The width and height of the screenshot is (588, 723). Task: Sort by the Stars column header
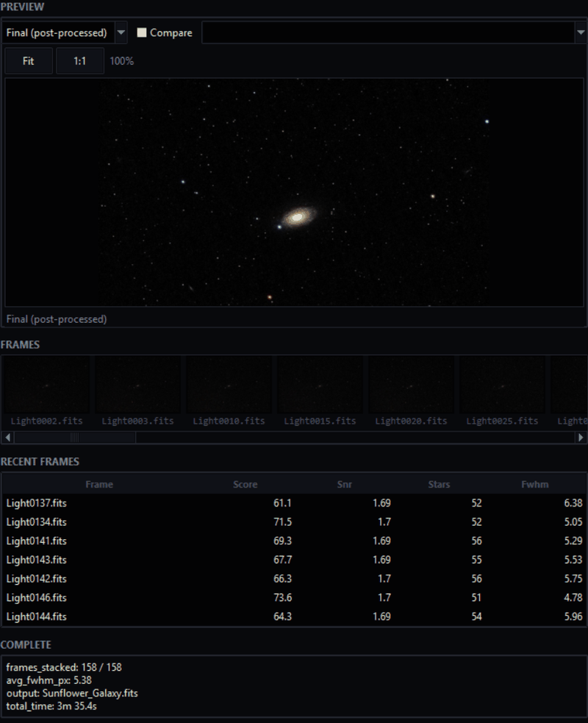pos(439,484)
